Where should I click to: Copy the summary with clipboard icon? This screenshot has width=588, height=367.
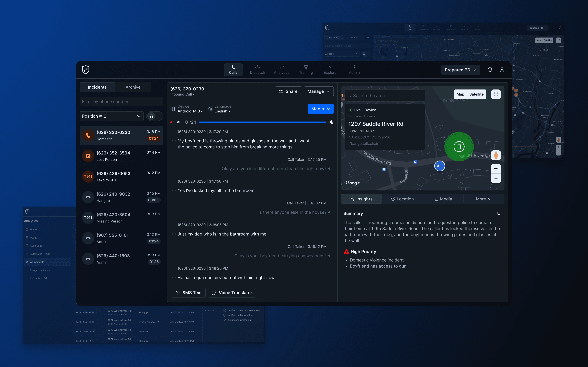tap(498, 213)
